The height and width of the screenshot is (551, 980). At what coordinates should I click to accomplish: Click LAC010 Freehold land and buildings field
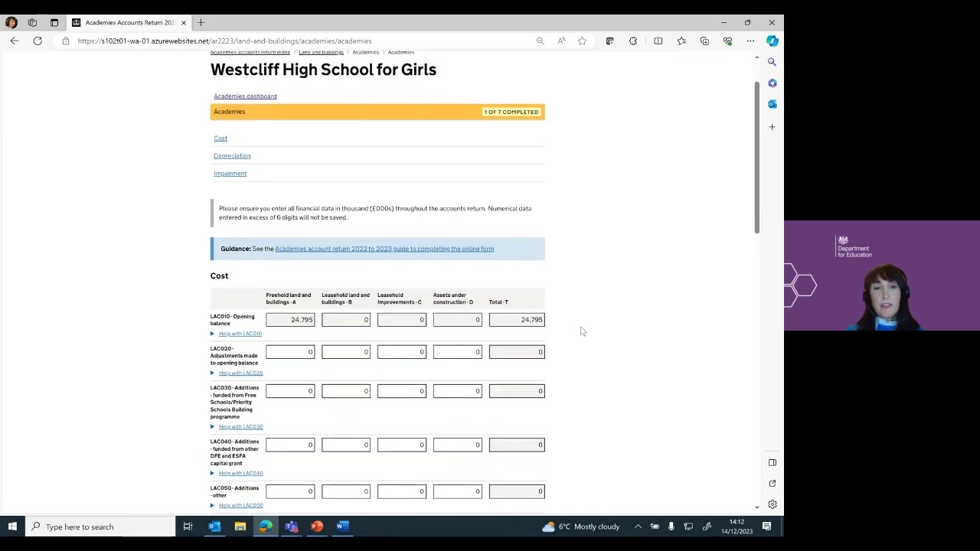click(290, 320)
